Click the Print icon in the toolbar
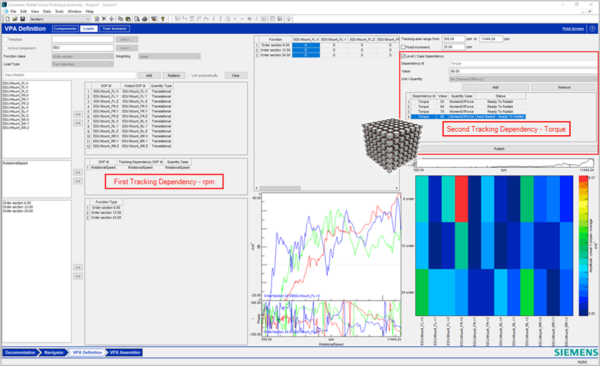This screenshot has width=600, height=366. click(x=145, y=19)
